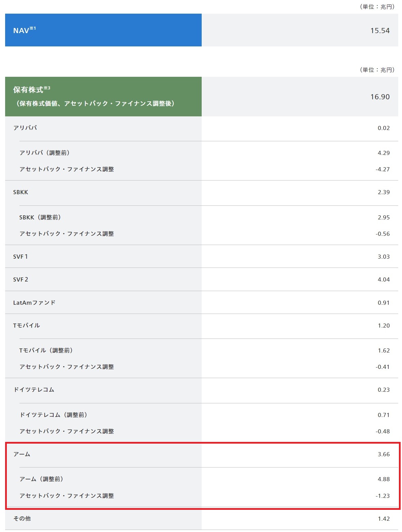Click the SBKK adjustment value -0.56

click(382, 234)
